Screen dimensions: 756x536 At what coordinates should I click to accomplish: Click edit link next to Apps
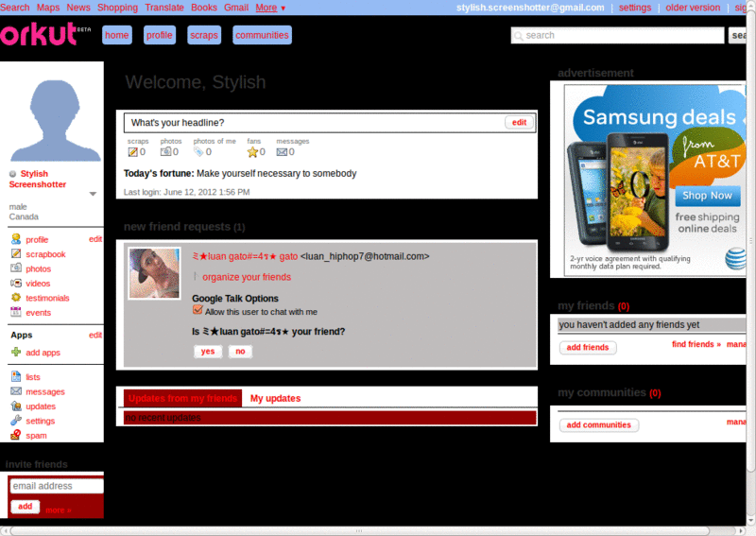[x=95, y=335]
